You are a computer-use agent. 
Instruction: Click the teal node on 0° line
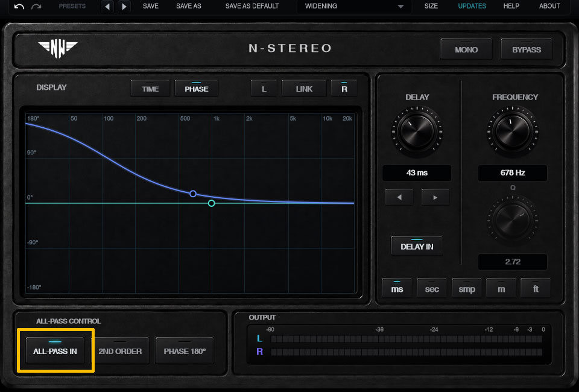[x=211, y=203]
